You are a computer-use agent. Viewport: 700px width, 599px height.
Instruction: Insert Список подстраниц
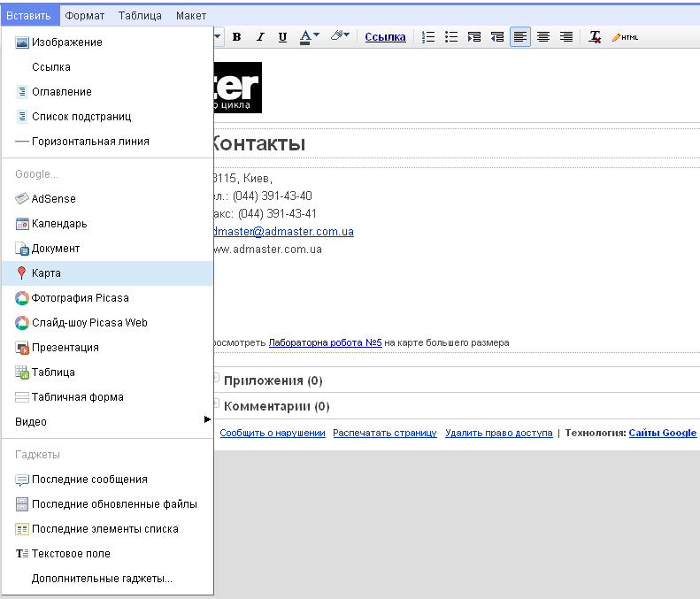(x=107, y=117)
